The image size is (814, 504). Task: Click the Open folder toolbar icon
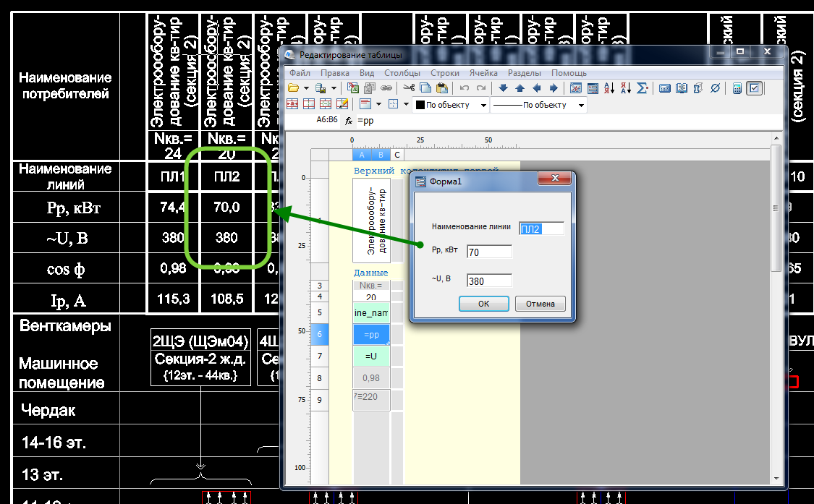tap(293, 88)
